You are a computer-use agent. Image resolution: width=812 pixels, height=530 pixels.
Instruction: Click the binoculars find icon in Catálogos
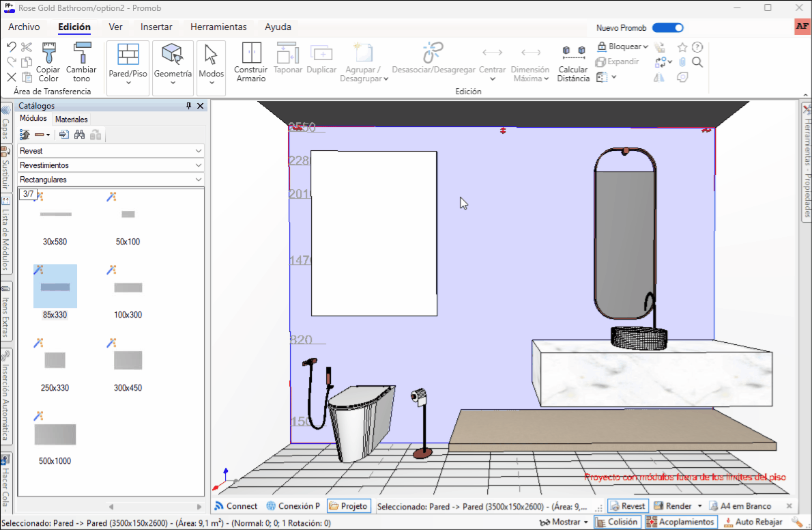point(79,135)
